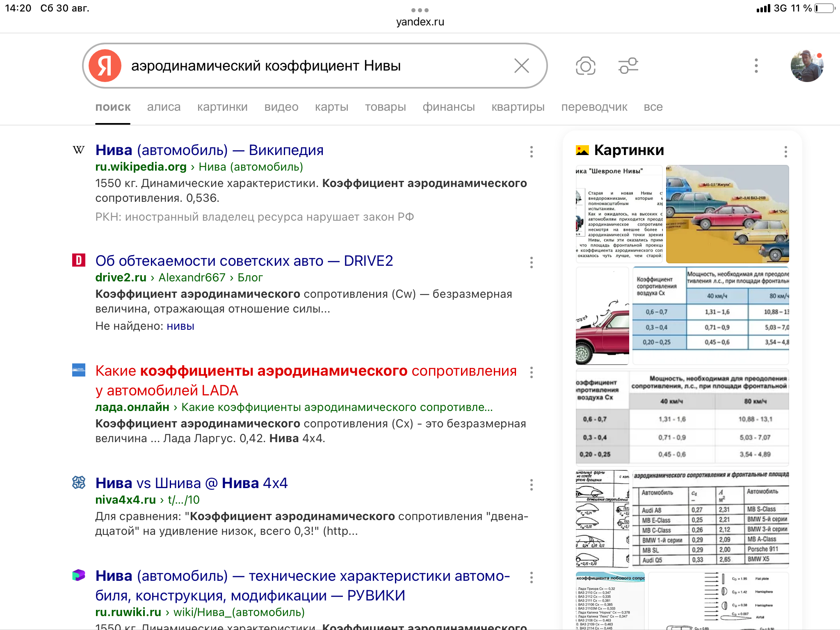Open options menu for Картинки panel
This screenshot has width=840, height=630.
click(785, 152)
